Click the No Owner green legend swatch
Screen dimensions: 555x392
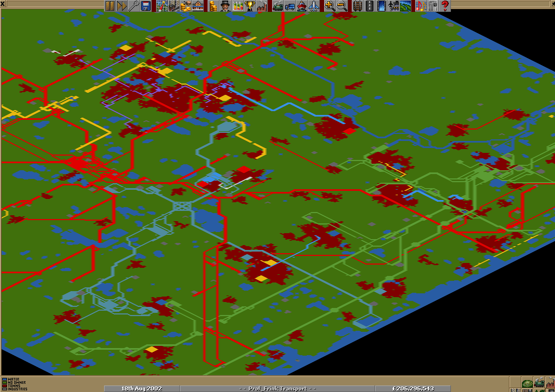(4, 382)
